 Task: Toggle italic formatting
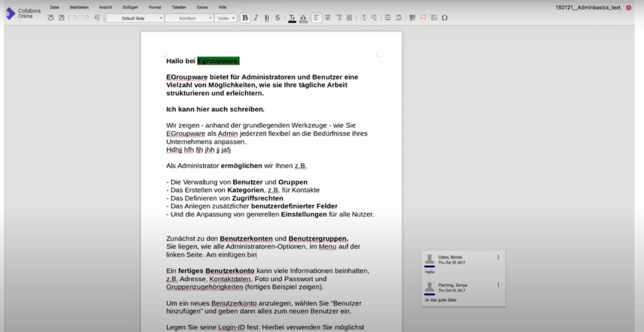point(256,18)
